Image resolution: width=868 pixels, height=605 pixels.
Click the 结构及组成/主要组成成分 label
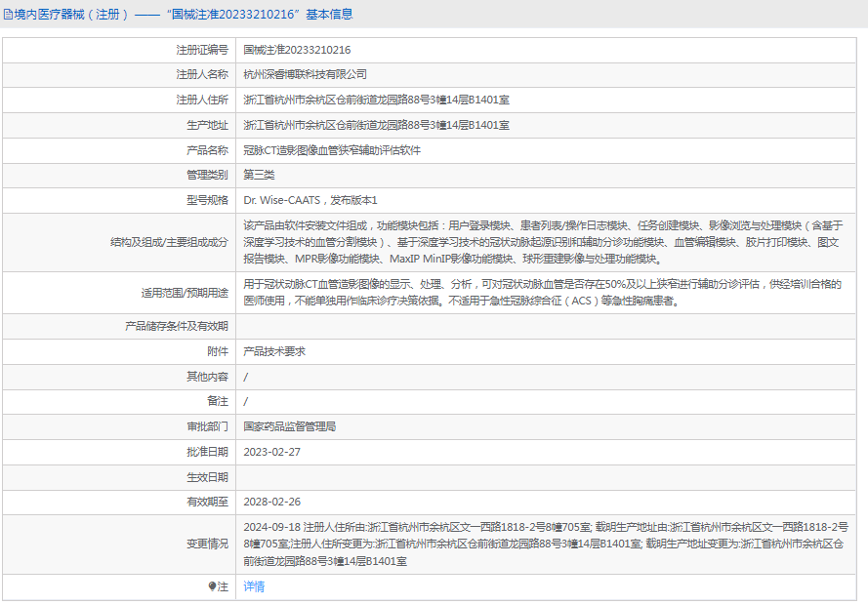(169, 242)
